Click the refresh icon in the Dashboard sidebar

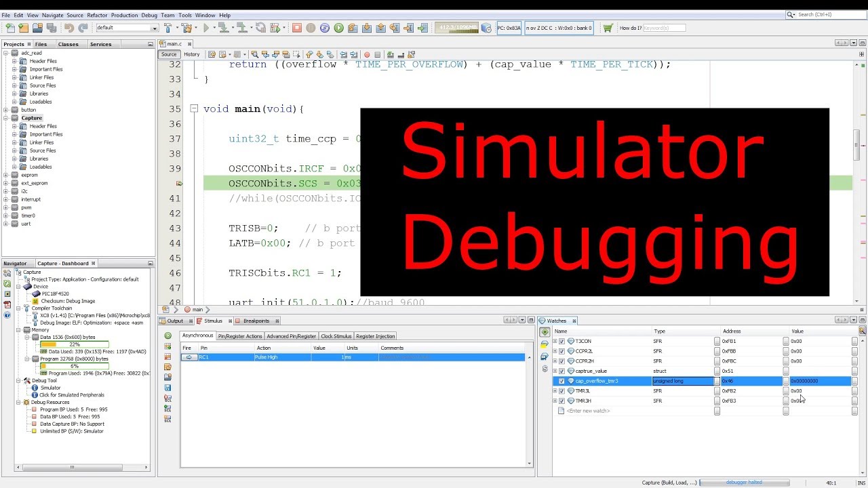(x=7, y=283)
